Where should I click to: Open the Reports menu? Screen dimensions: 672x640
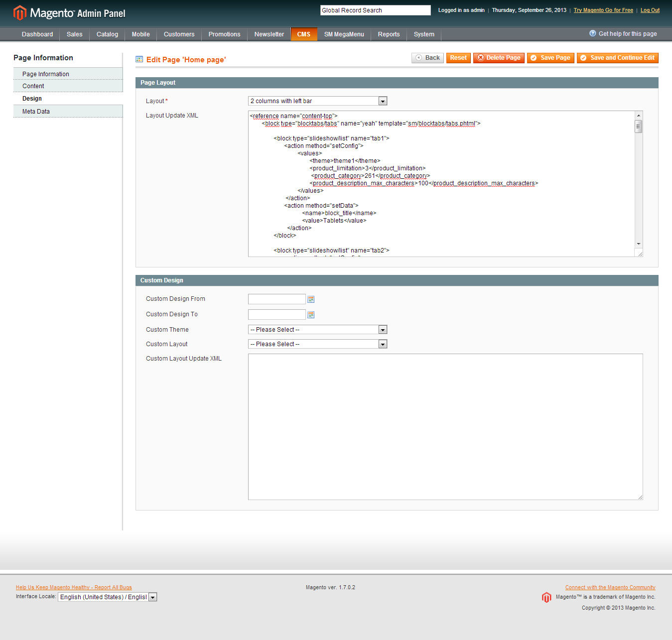(x=389, y=34)
